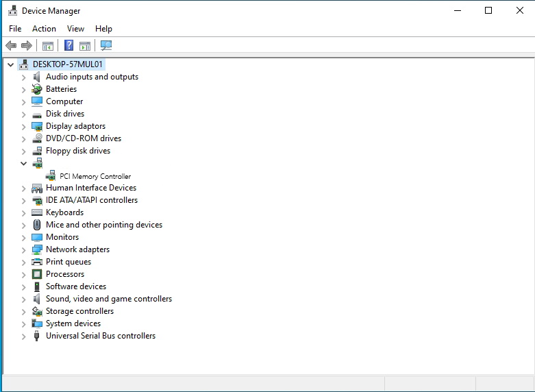Image resolution: width=535 pixels, height=392 pixels.
Task: Select the Floppy disk drives label
Action: 78,151
